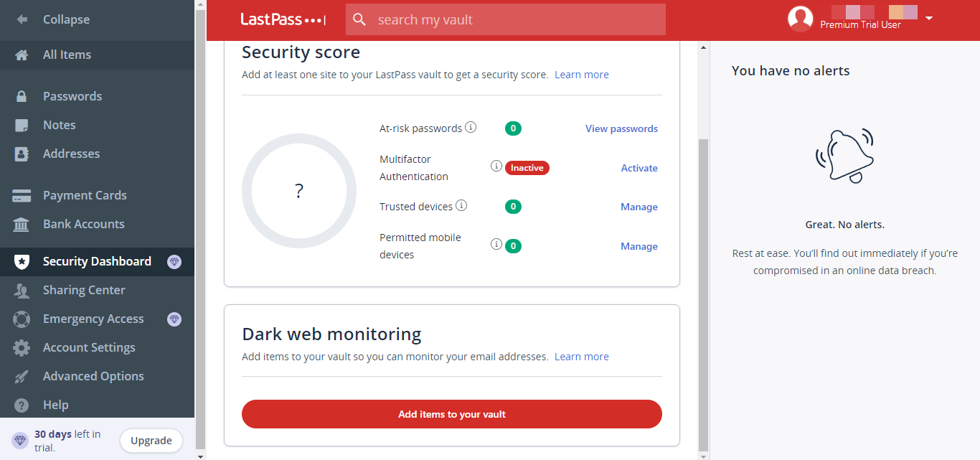980x460 pixels.
Task: Click Premium Trial User label
Action: pos(860,24)
